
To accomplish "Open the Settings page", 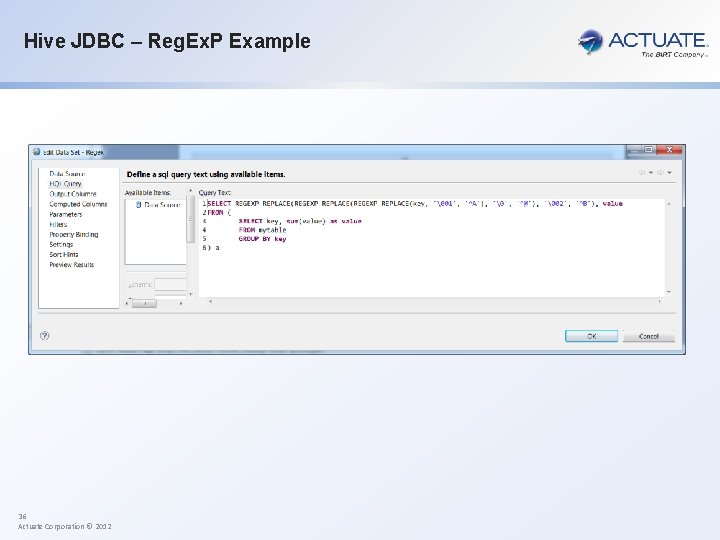I will 61,244.
